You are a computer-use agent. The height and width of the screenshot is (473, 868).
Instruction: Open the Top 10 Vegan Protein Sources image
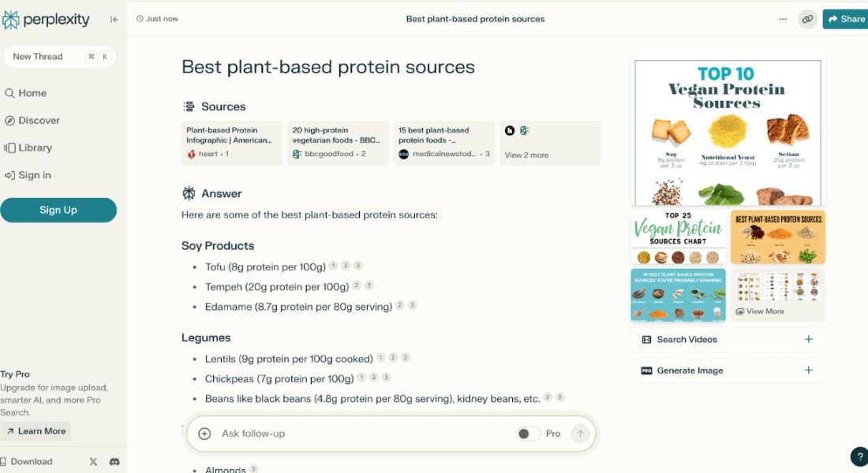click(x=728, y=132)
